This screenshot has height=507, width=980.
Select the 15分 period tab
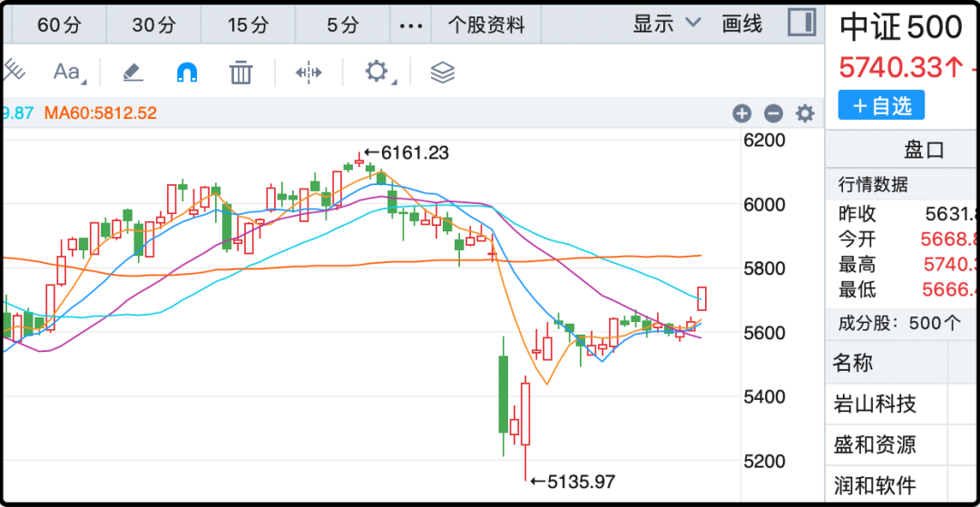(248, 25)
